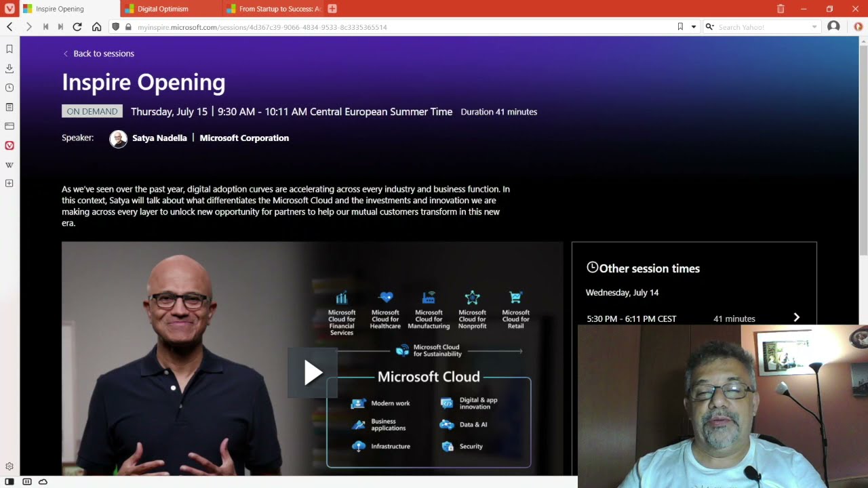The height and width of the screenshot is (488, 868).
Task: View site info via padlock icon
Action: (128, 27)
